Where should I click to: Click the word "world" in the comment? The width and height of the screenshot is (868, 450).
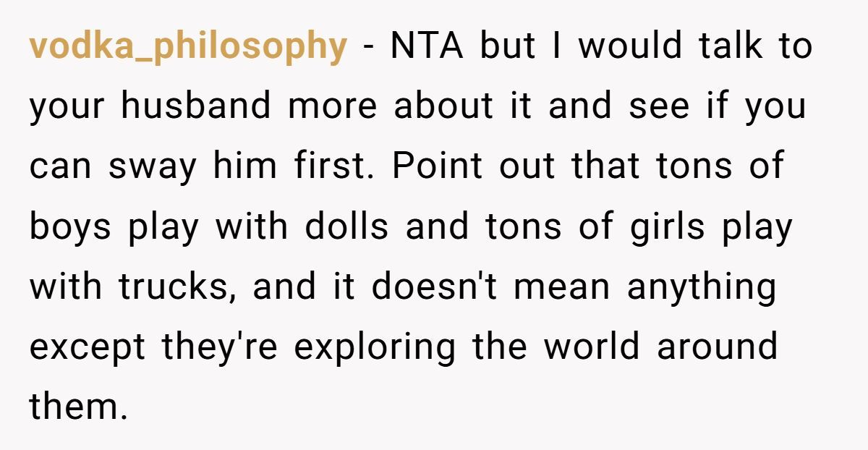[592, 347]
